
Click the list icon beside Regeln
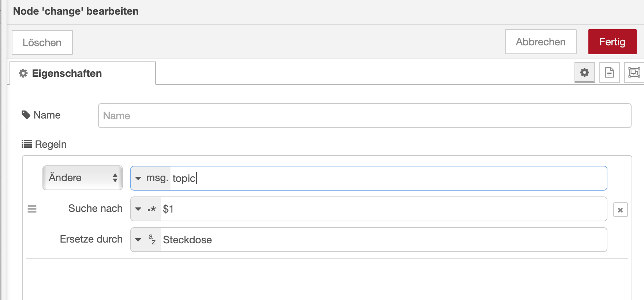pos(27,144)
